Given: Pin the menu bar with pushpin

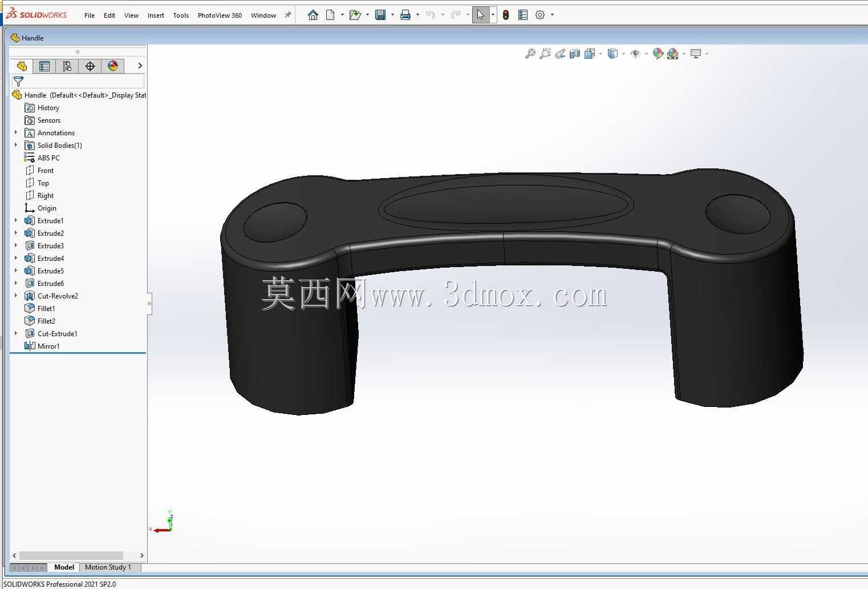Looking at the screenshot, I should point(288,15).
